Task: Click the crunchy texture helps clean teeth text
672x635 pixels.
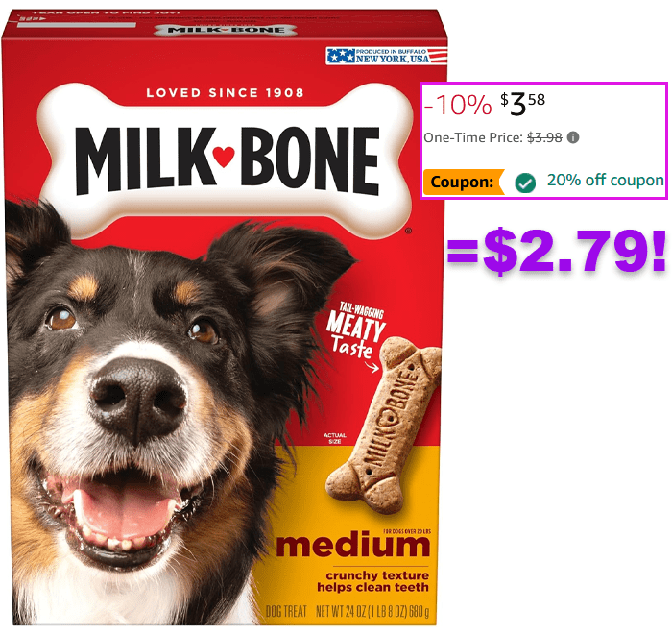Action: coord(372,581)
